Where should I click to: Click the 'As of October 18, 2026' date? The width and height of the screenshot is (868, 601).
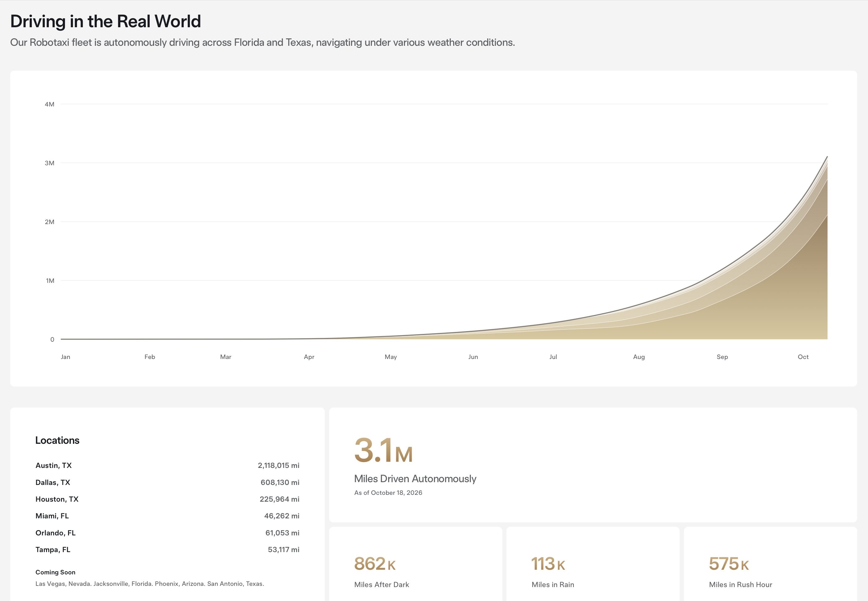click(388, 493)
